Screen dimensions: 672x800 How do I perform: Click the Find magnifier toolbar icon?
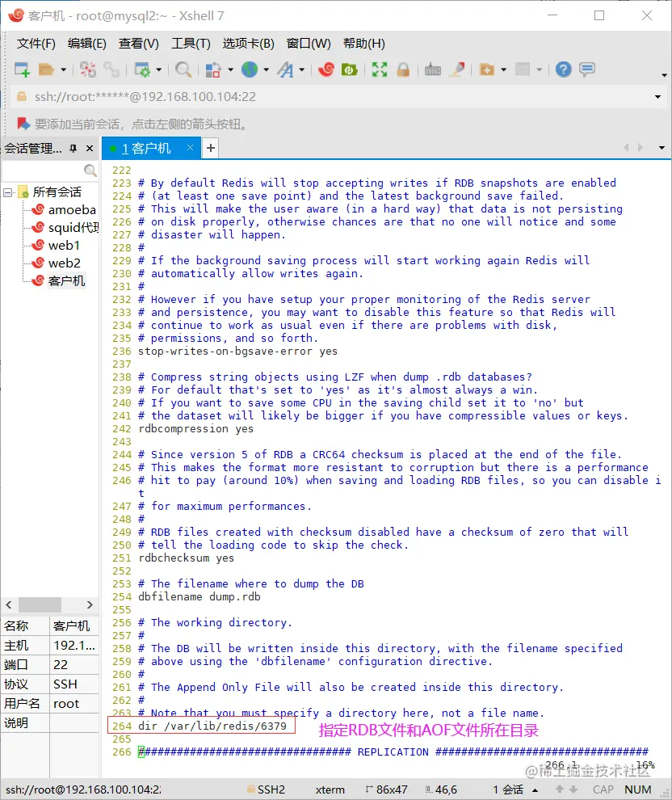pyautogui.click(x=183, y=69)
